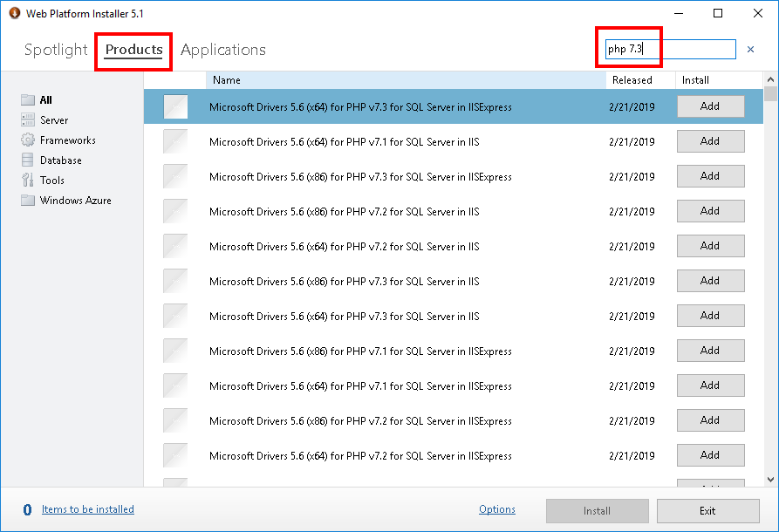Image resolution: width=779 pixels, height=532 pixels.
Task: Select row Drivers 5.6 (x86) PHP v7.2 IIS
Action: [453, 211]
